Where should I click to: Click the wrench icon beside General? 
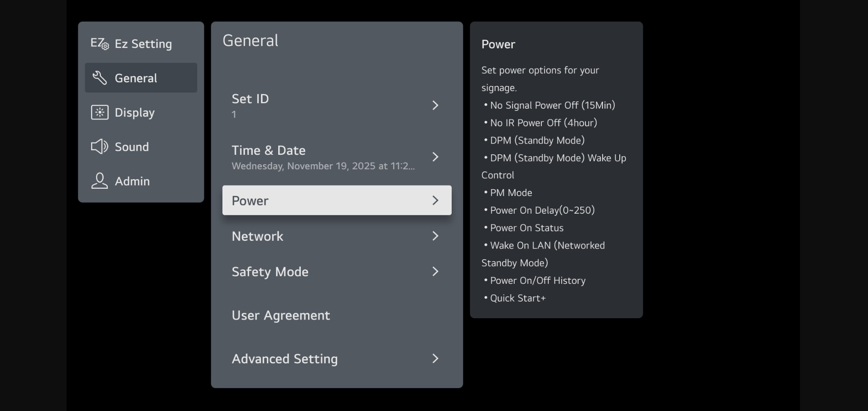100,78
